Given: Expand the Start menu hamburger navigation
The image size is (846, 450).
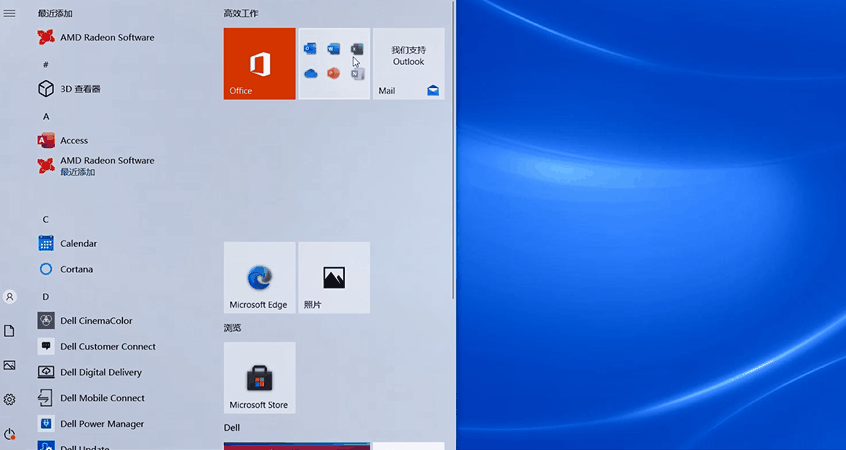Looking at the screenshot, I should [9, 13].
